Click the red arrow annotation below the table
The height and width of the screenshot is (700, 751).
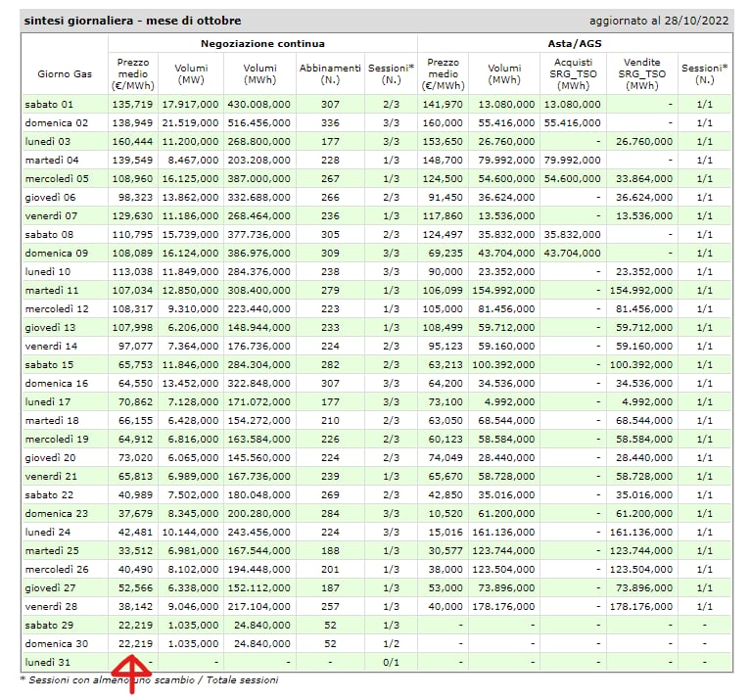coord(127,674)
